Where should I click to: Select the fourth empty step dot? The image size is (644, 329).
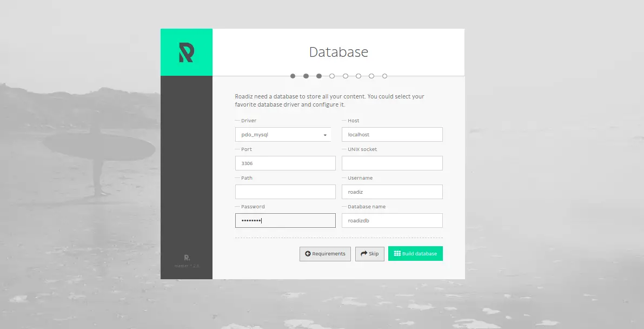point(332,76)
